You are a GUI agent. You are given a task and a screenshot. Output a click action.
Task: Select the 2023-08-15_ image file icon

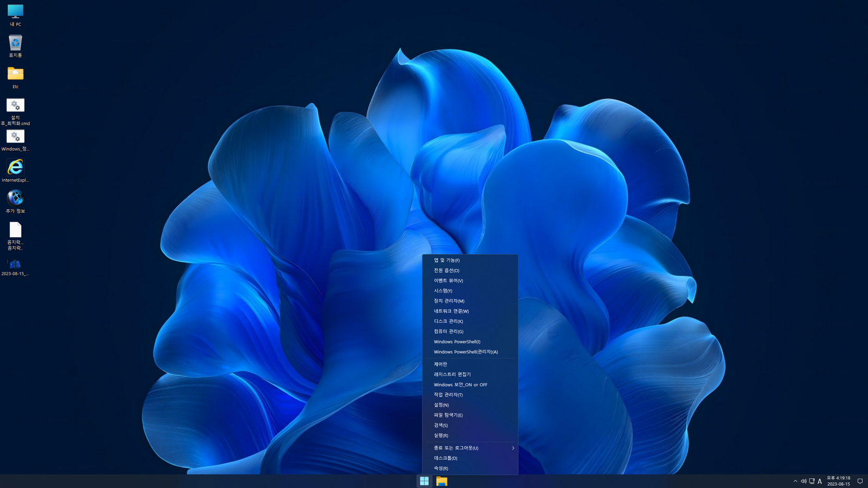coord(15,267)
